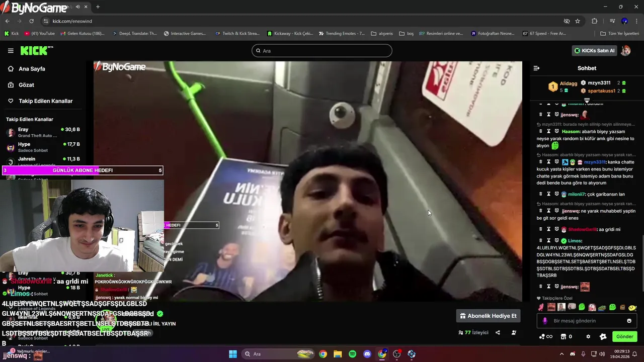
Task: Open the Trending Emotes bookmark
Action: [x=342, y=34]
